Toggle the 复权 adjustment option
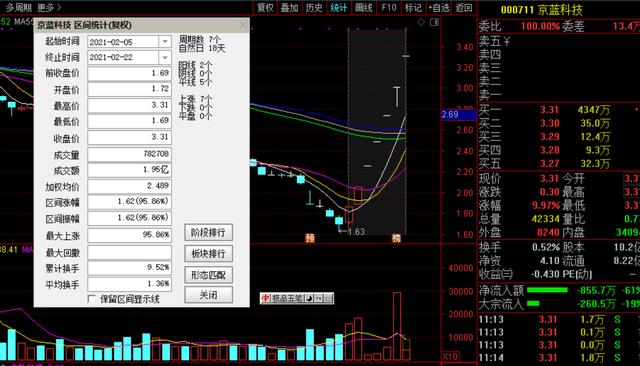The height and width of the screenshot is (366, 640). [265, 8]
